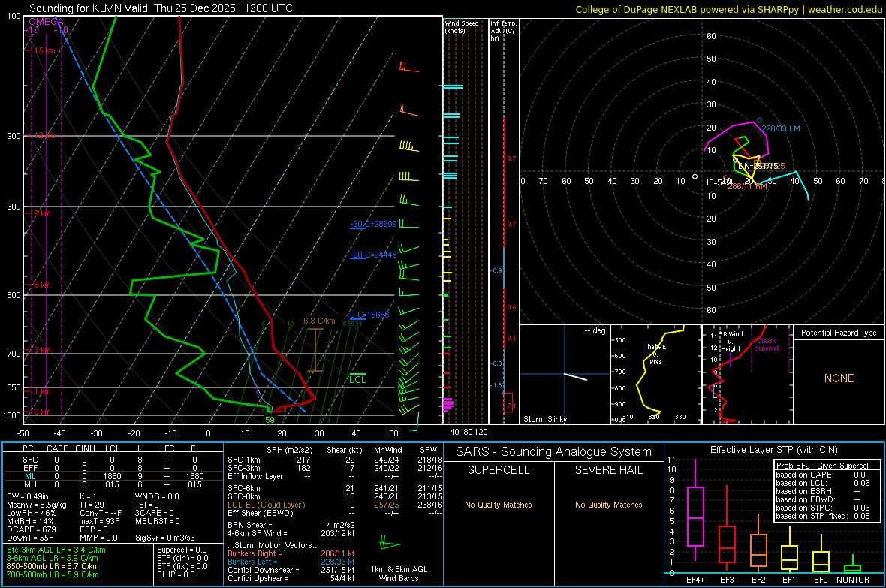Click the SigSvr = 0 m3/s3 value
The height and width of the screenshot is (588, 886).
tap(165, 538)
